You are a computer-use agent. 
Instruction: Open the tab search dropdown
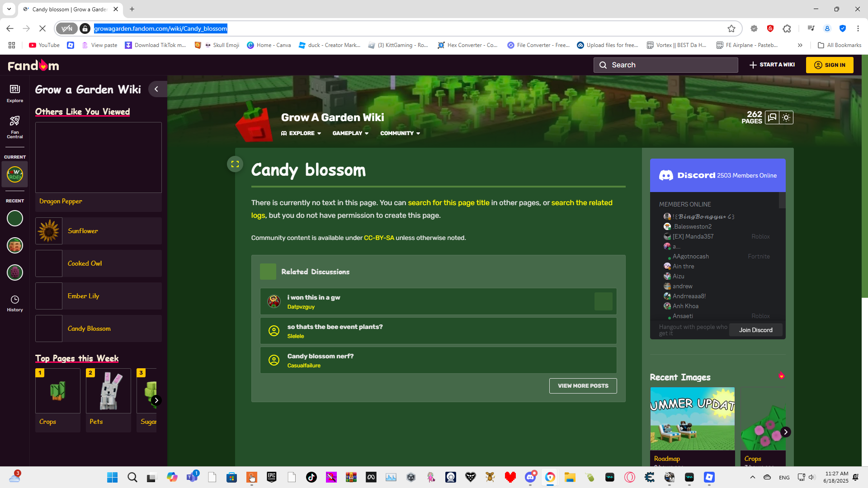pos(9,9)
